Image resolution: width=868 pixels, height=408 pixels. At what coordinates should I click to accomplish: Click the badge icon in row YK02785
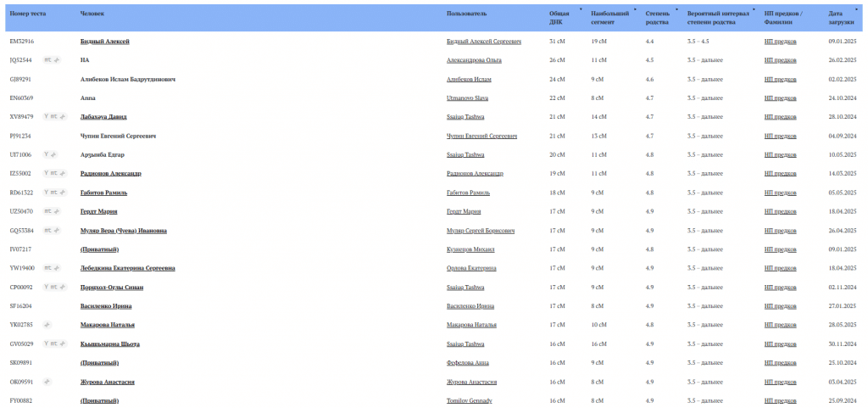[x=47, y=325]
